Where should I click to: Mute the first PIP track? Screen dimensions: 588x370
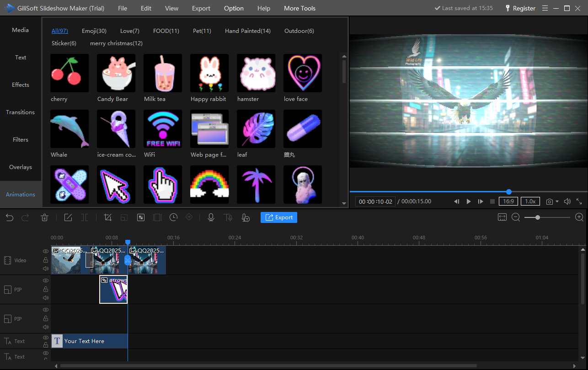pyautogui.click(x=46, y=298)
